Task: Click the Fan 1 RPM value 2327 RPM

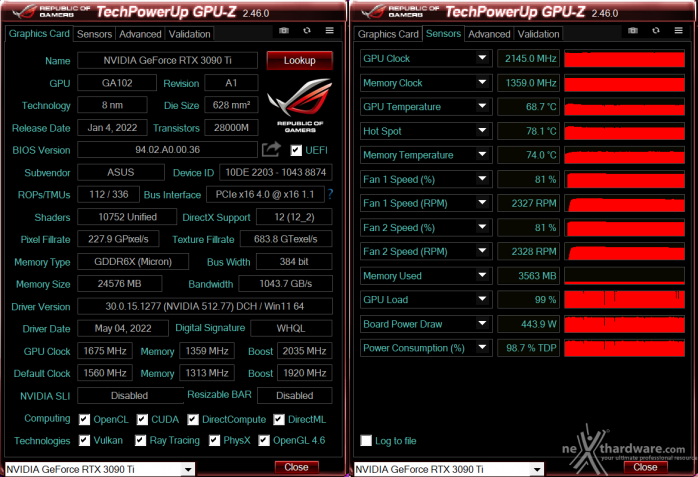Action: click(x=527, y=203)
